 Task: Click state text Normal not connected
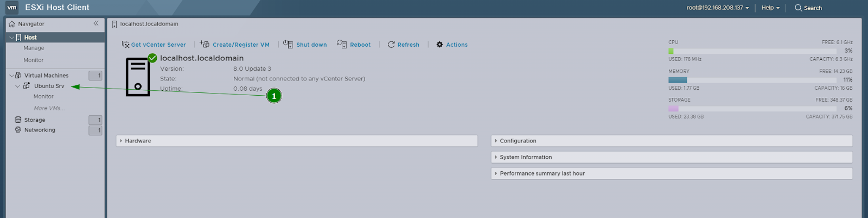point(299,79)
